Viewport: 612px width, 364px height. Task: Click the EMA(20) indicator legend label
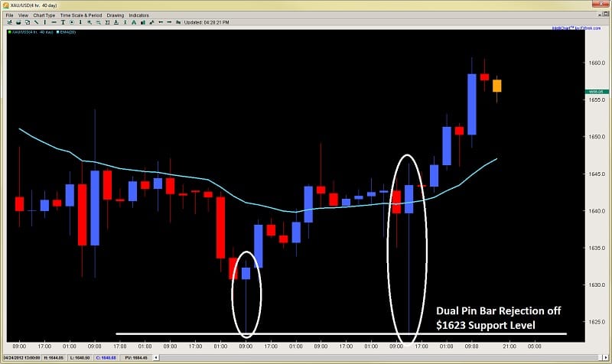(67, 32)
